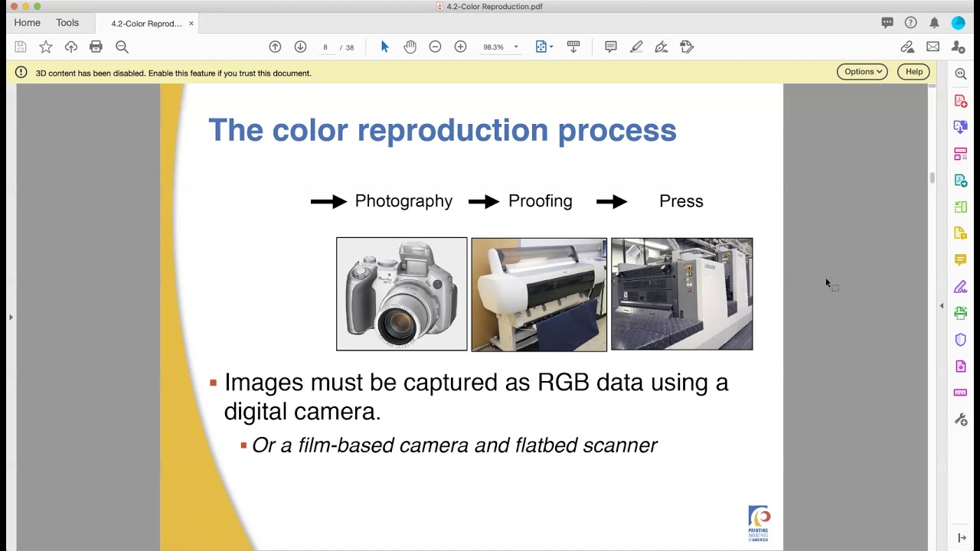980x551 pixels.
Task: Click the 'Or a film-based camera' bullet text
Action: click(x=455, y=445)
